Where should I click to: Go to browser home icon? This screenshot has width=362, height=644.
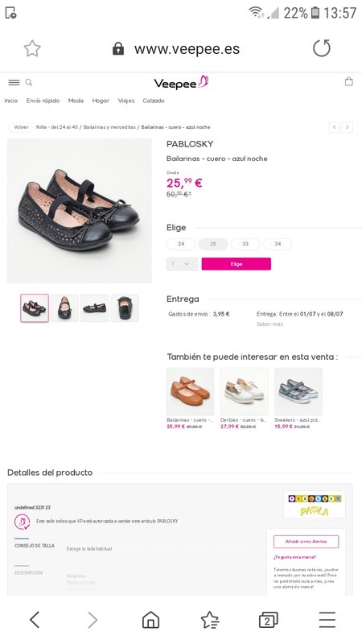pos(150,619)
